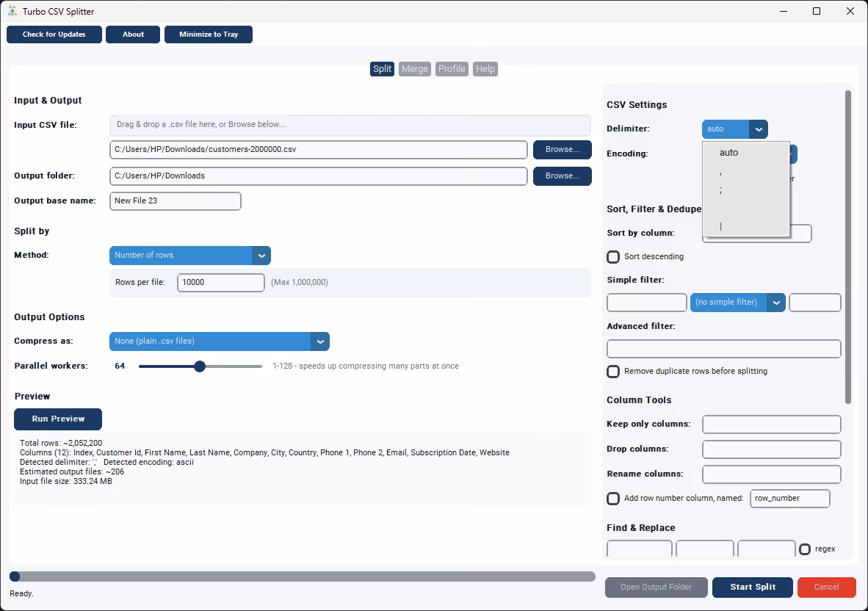Image resolution: width=868 pixels, height=611 pixels.
Task: Click the Parallel workers slider handle
Action: tap(200, 366)
